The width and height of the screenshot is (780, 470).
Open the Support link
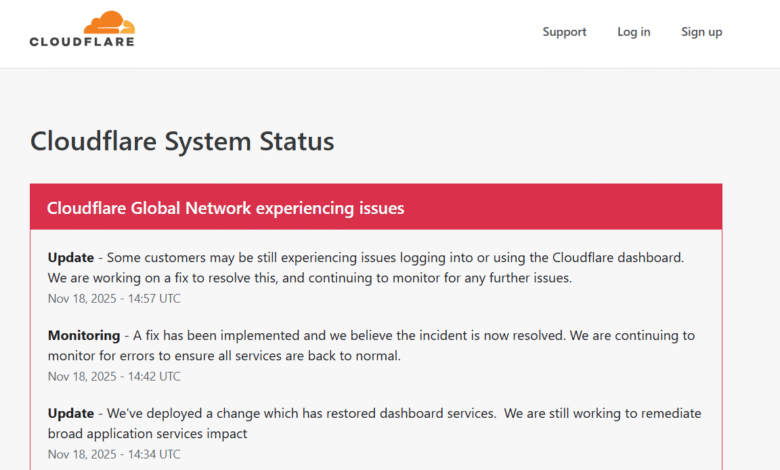[x=564, y=32]
